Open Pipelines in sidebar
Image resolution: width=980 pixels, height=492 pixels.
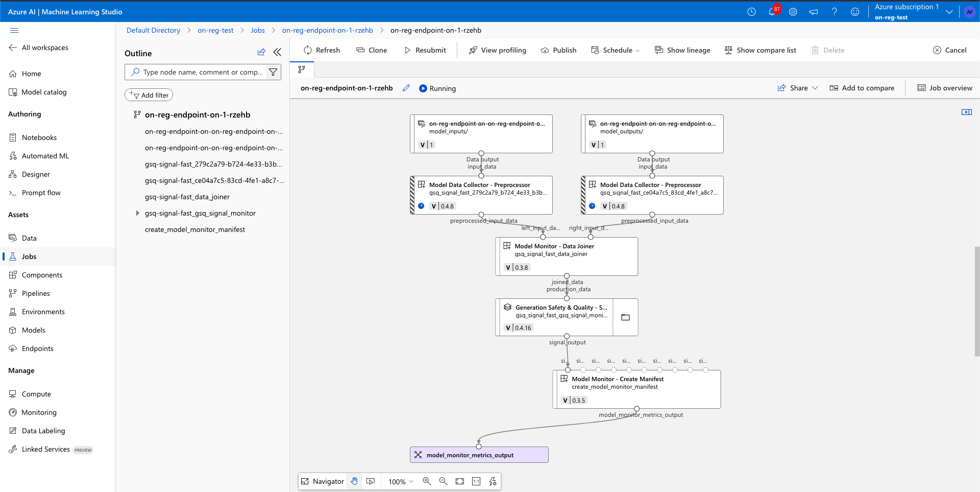(x=30, y=293)
